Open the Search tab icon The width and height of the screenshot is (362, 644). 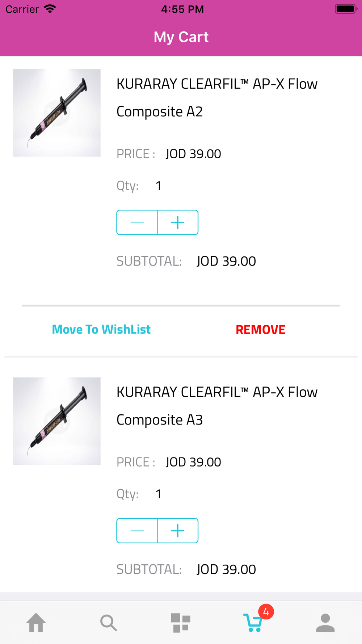click(x=108, y=623)
